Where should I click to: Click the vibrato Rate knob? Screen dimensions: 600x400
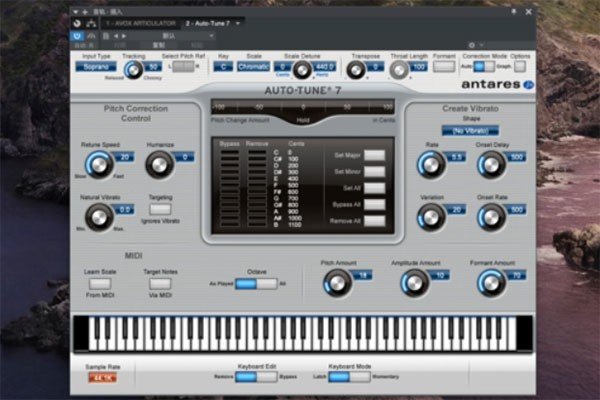coord(431,164)
